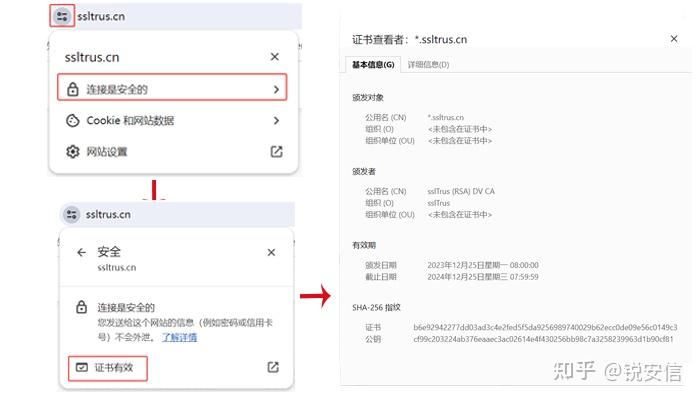
Task: Click the 证书 SHA-256 fingerprint starting b6e92942
Action: (545, 327)
